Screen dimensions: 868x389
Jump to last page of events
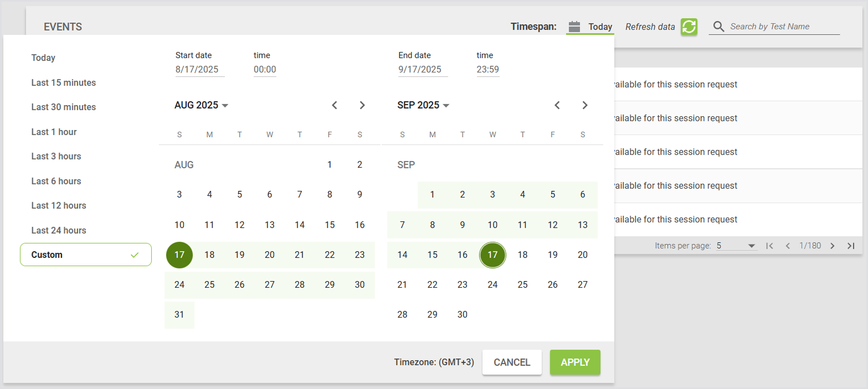(851, 246)
